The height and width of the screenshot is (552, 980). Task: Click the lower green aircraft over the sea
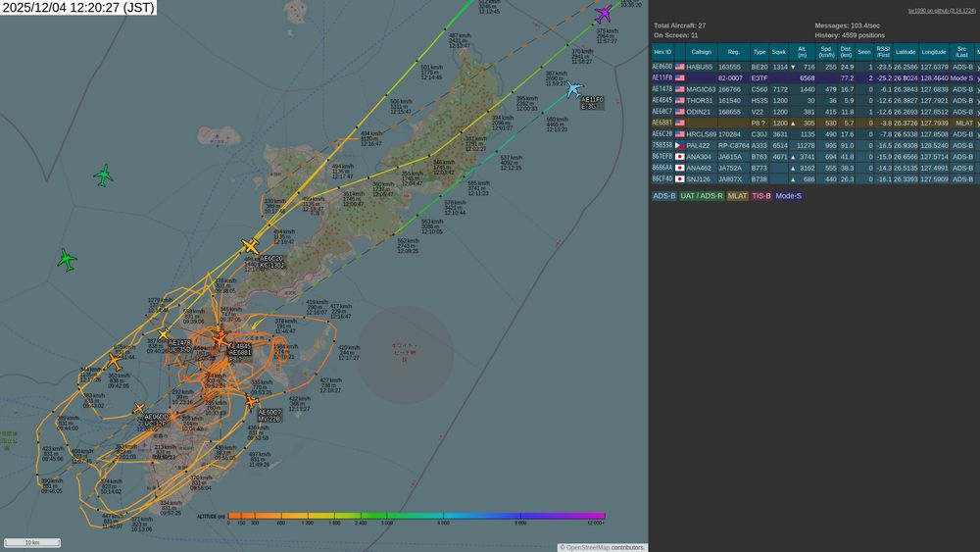(x=67, y=260)
